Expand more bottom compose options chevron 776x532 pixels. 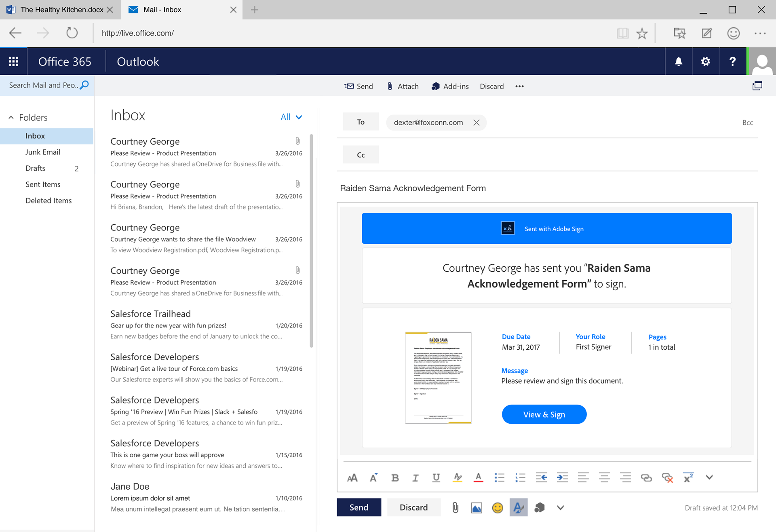pyautogui.click(x=561, y=508)
